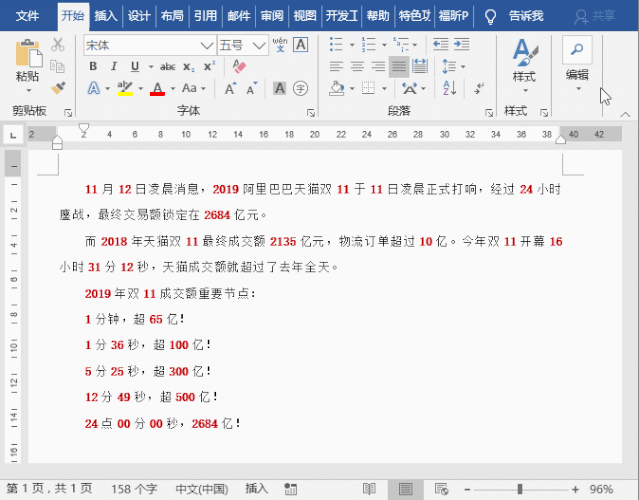639x500 pixels.
Task: Toggle Italic formatting
Action: click(114, 66)
